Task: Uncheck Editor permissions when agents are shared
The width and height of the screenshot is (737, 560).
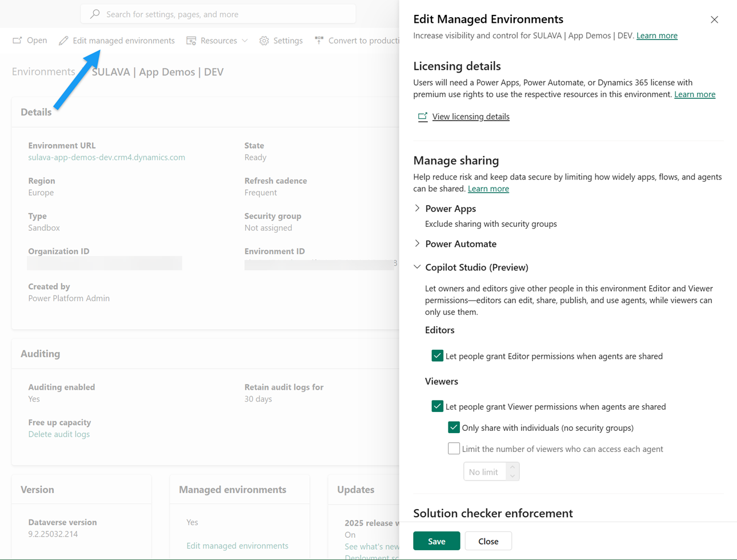Action: pos(438,356)
